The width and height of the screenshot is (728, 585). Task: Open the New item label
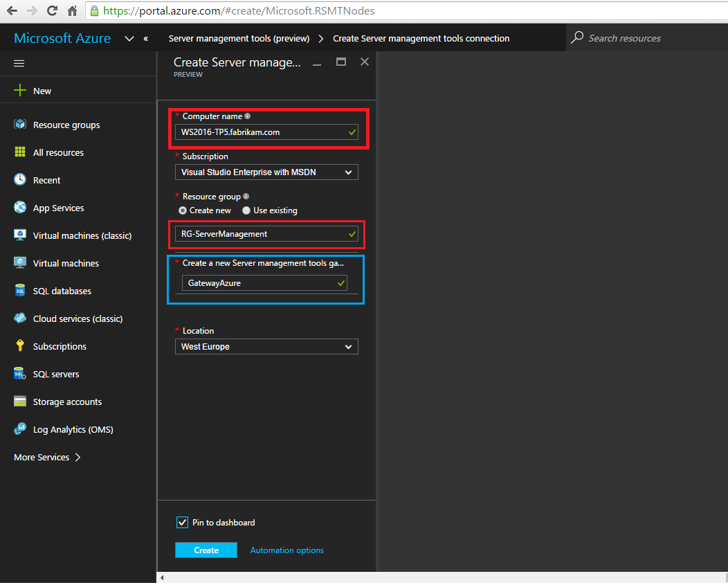click(x=42, y=91)
